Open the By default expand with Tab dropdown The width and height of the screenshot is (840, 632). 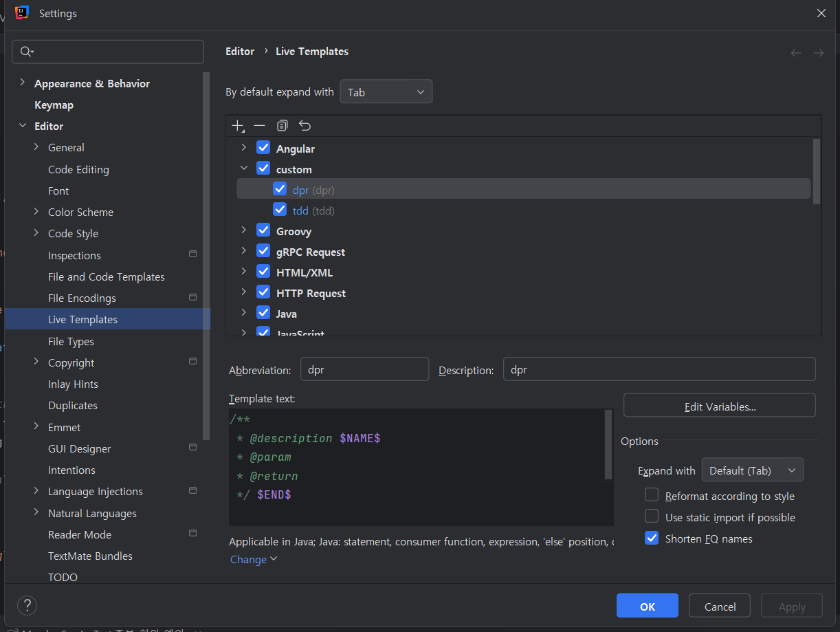click(386, 91)
